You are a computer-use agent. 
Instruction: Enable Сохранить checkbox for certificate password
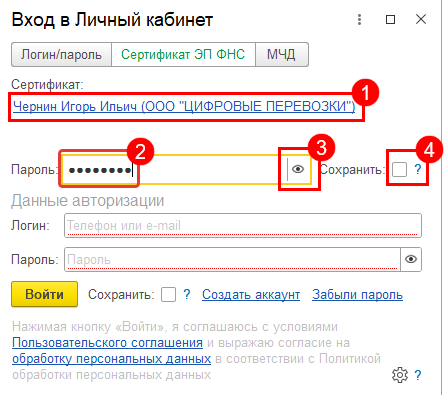point(399,169)
